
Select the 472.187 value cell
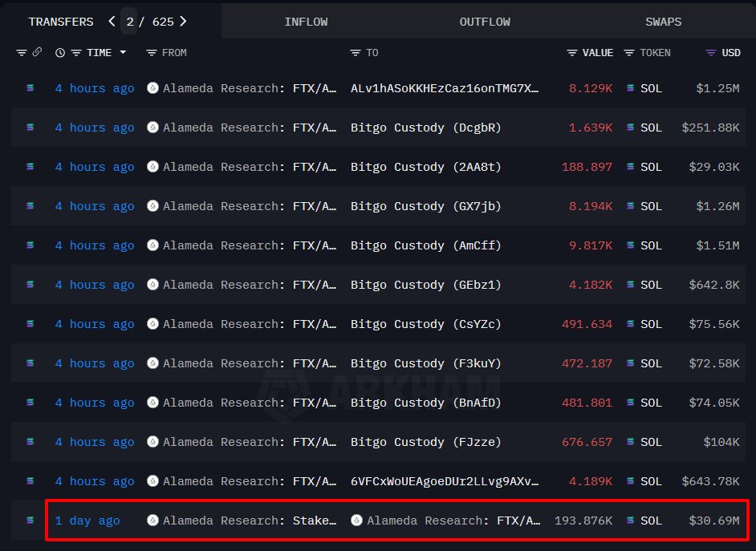[587, 363]
